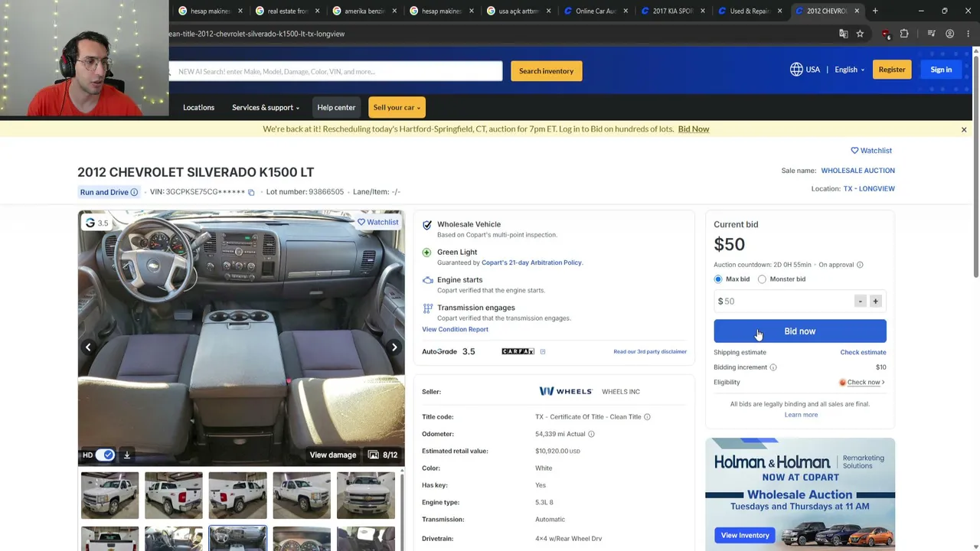Screen dimensions: 980x551
Task: Open the TX - LONGVIEW location link
Action: tap(869, 189)
